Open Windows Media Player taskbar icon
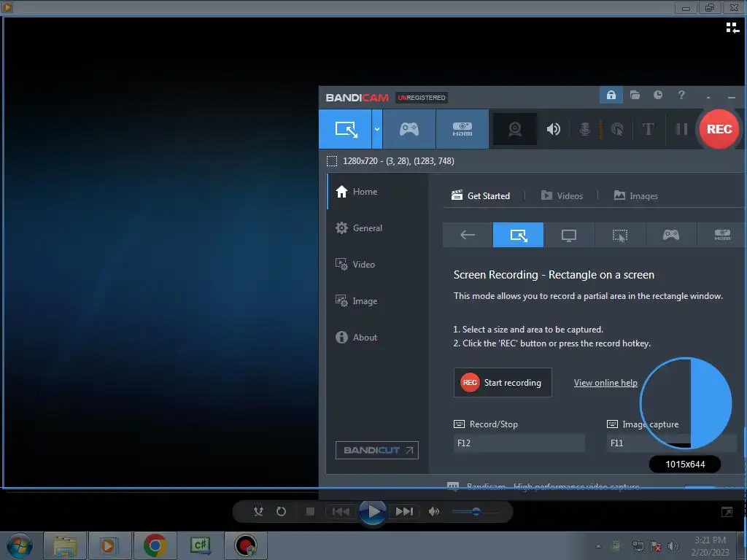Screen dimensions: 747x560 pos(110,545)
